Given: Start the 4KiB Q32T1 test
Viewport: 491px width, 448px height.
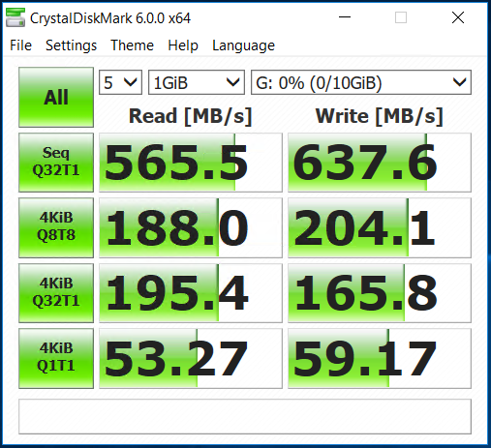Looking at the screenshot, I should (x=56, y=293).
